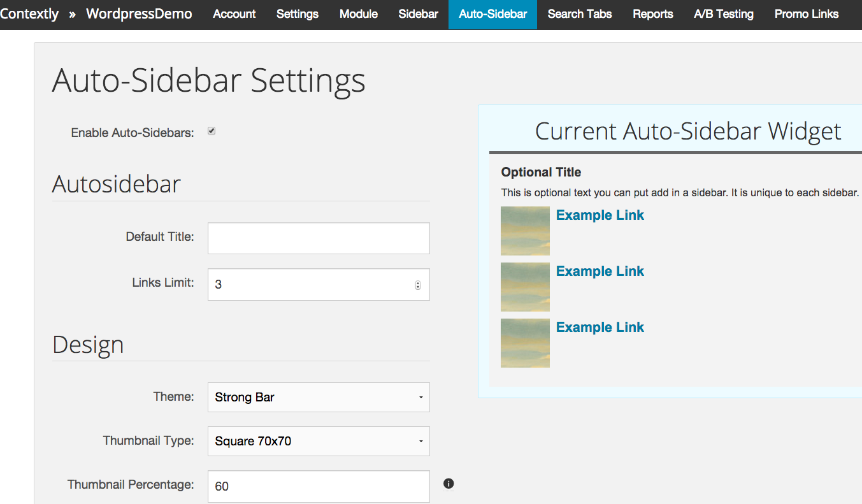
Task: Open the info icon beside Thumbnail Percentage
Action: 448,484
